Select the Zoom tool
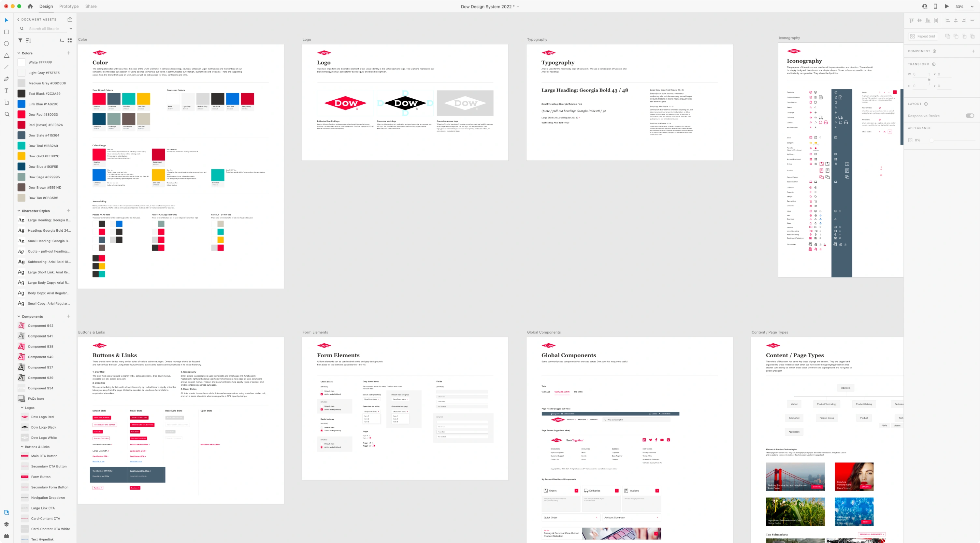Viewport: 980px width, 543px height. (x=7, y=114)
